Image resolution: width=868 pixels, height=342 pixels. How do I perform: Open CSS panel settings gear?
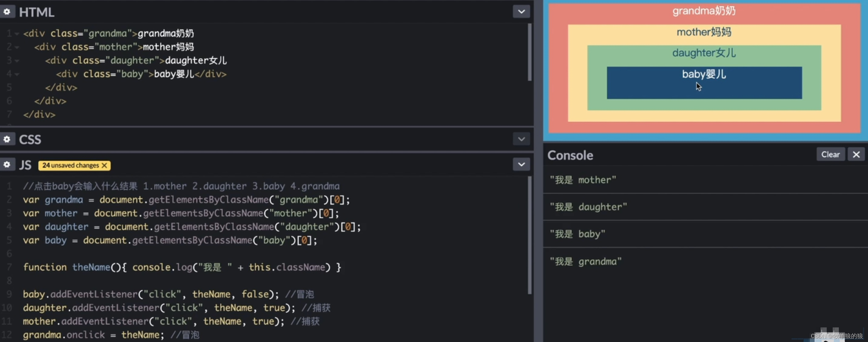click(x=7, y=139)
